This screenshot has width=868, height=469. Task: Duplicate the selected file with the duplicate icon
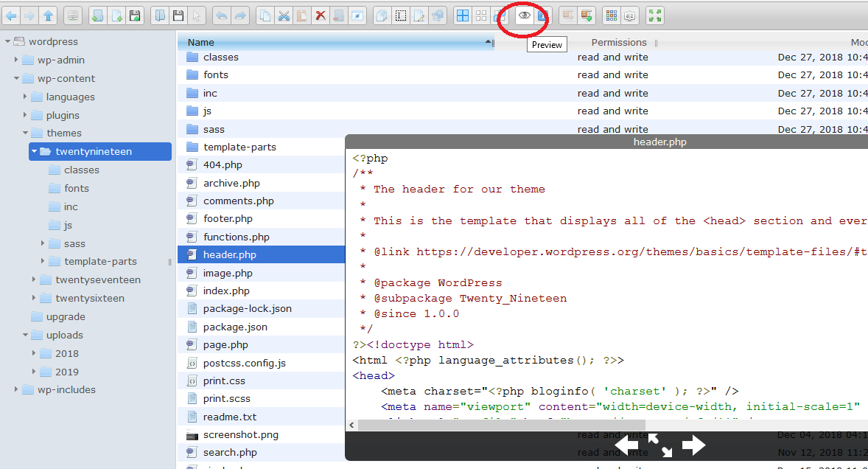(382, 16)
